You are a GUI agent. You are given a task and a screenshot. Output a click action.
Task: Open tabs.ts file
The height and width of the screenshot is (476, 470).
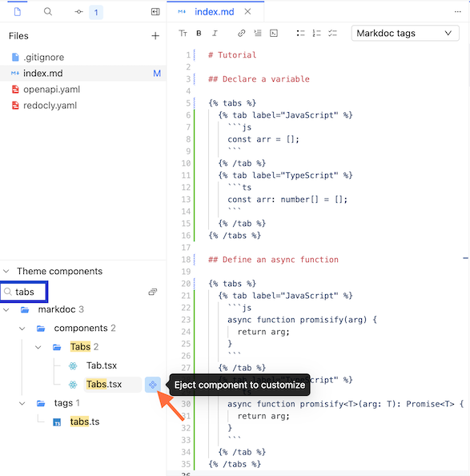pyautogui.click(x=85, y=422)
